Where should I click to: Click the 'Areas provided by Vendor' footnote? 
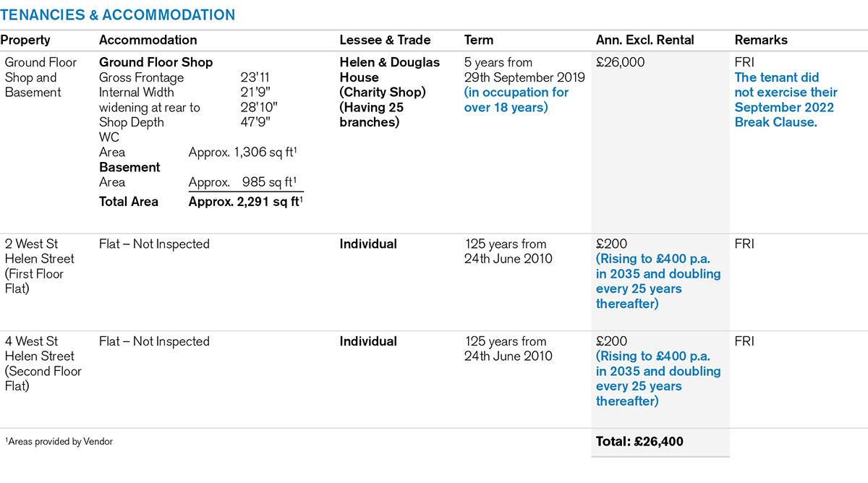59,441
